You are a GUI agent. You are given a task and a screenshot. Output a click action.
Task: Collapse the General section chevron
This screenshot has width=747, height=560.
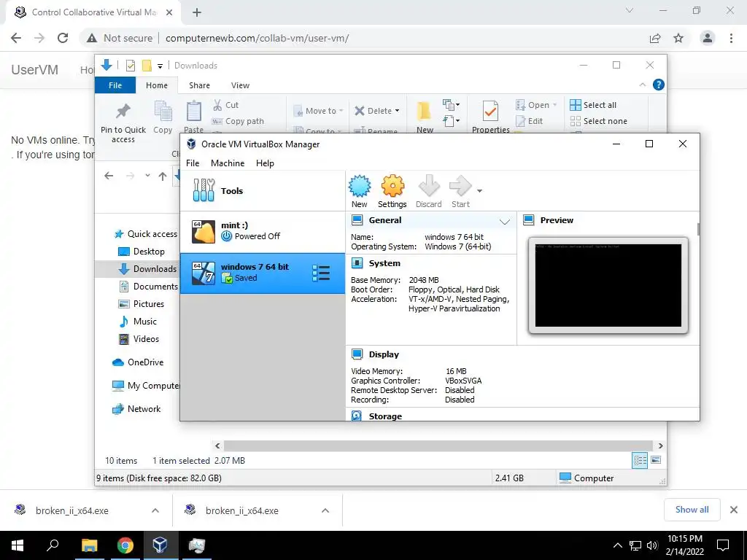click(505, 222)
